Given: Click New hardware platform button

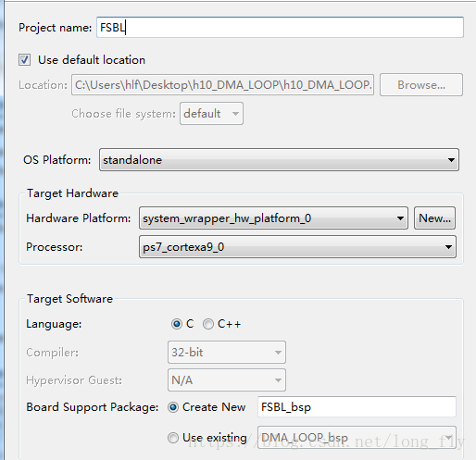Looking at the screenshot, I should (x=434, y=218).
